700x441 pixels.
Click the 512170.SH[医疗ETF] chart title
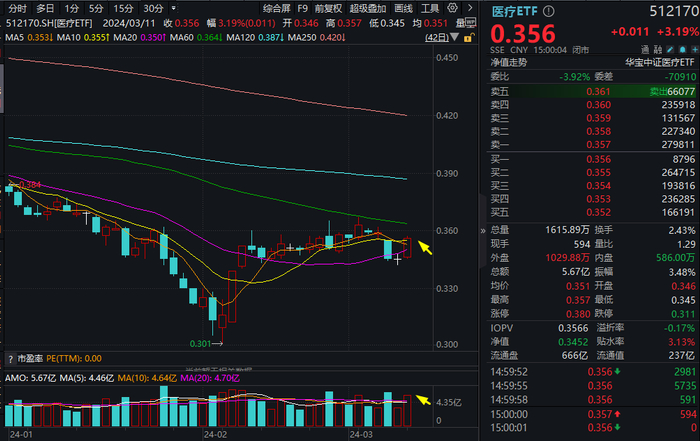tap(49, 23)
